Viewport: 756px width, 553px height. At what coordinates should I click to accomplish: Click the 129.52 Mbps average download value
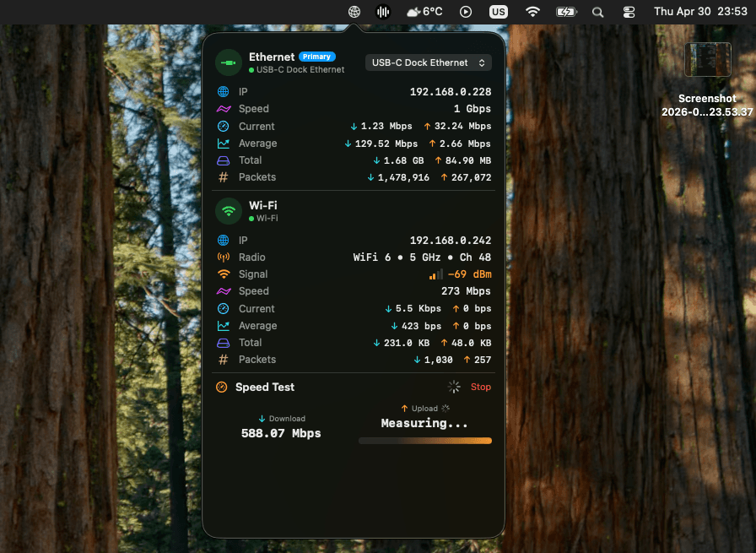point(386,144)
